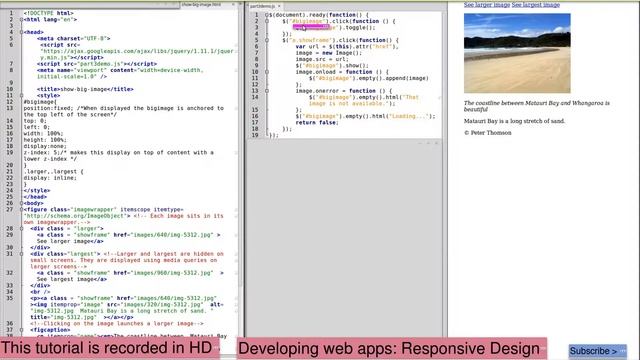This screenshot has width=640, height=360.
Task: Collapse the <figure class> fold marker
Action: coord(22,209)
